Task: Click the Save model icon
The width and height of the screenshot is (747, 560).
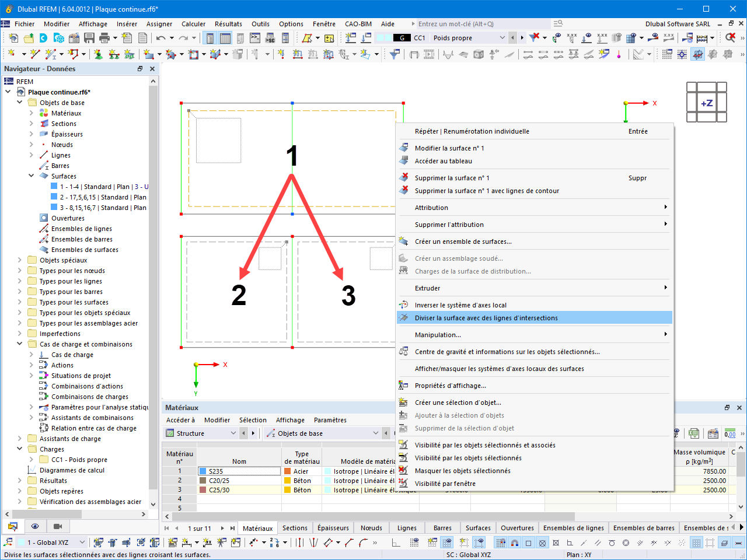Action: [89, 38]
